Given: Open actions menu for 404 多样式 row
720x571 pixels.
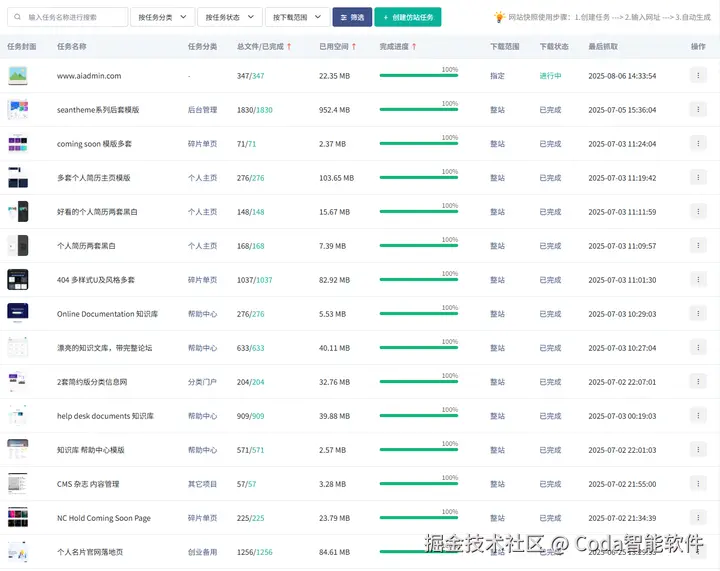Looking at the screenshot, I should pos(698,279).
